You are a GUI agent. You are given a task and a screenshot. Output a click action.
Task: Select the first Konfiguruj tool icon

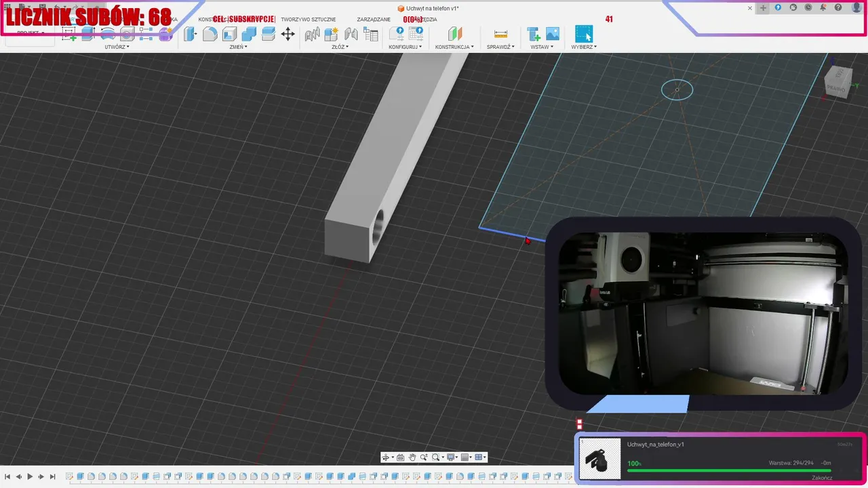coord(397,34)
